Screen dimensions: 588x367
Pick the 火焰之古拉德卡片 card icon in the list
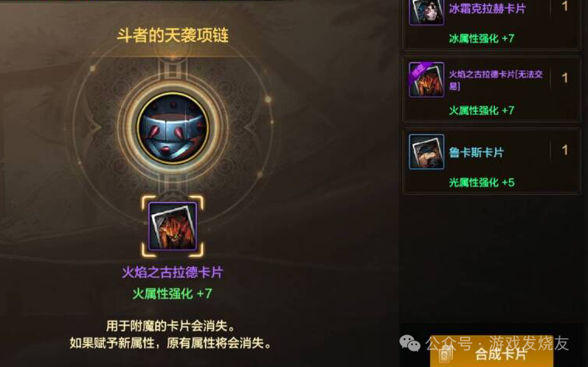(x=427, y=80)
